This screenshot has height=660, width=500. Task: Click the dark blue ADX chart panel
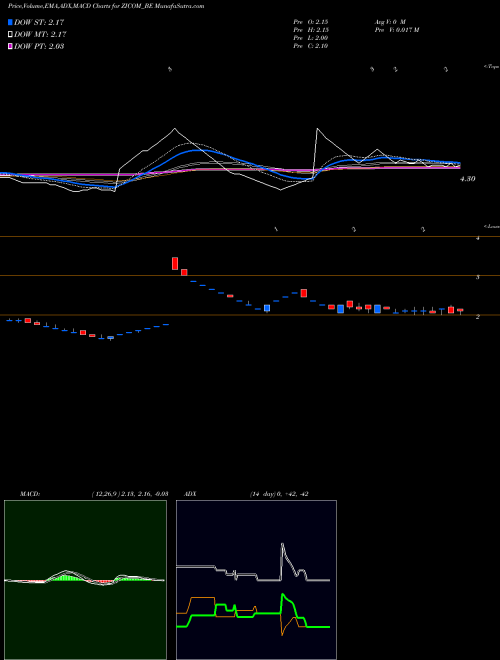(x=256, y=580)
